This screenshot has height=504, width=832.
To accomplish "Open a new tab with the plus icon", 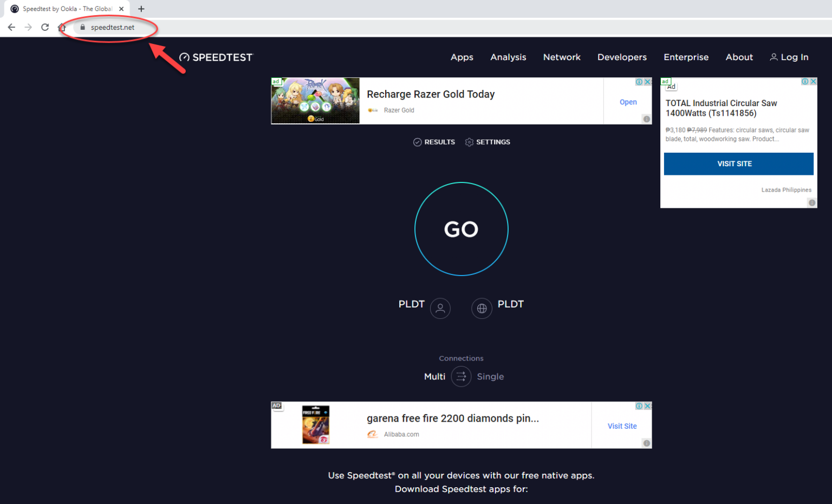I will coord(141,9).
